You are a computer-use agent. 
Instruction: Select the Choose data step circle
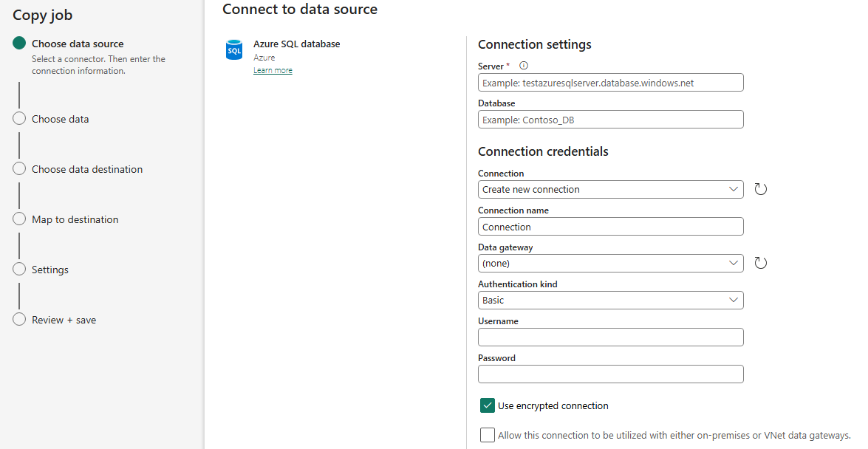pos(19,118)
